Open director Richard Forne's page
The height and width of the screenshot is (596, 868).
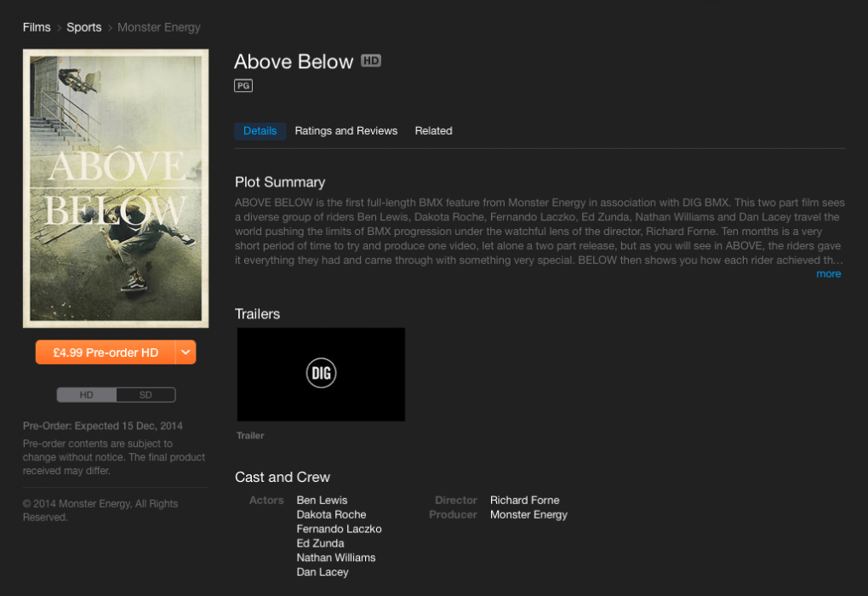tap(525, 500)
